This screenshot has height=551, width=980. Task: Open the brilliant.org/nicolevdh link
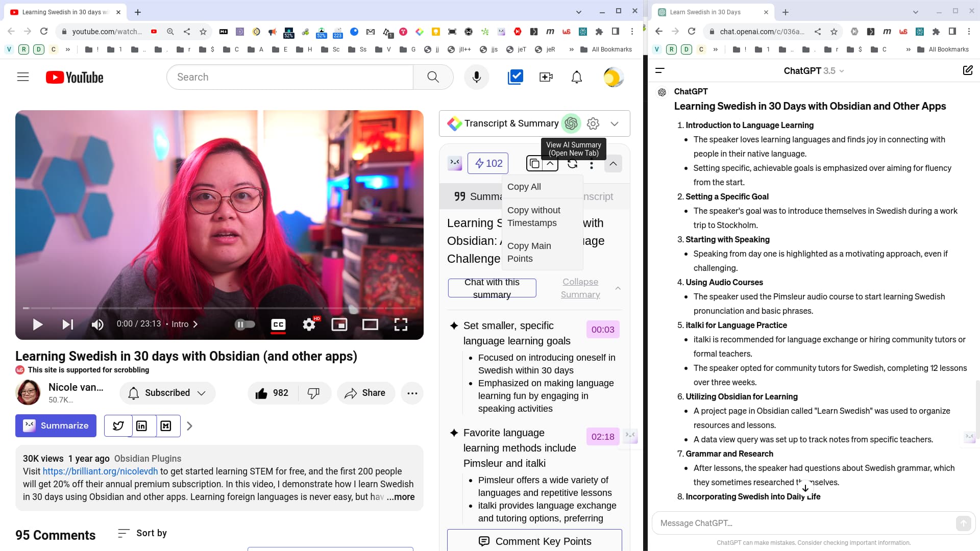[x=100, y=471]
